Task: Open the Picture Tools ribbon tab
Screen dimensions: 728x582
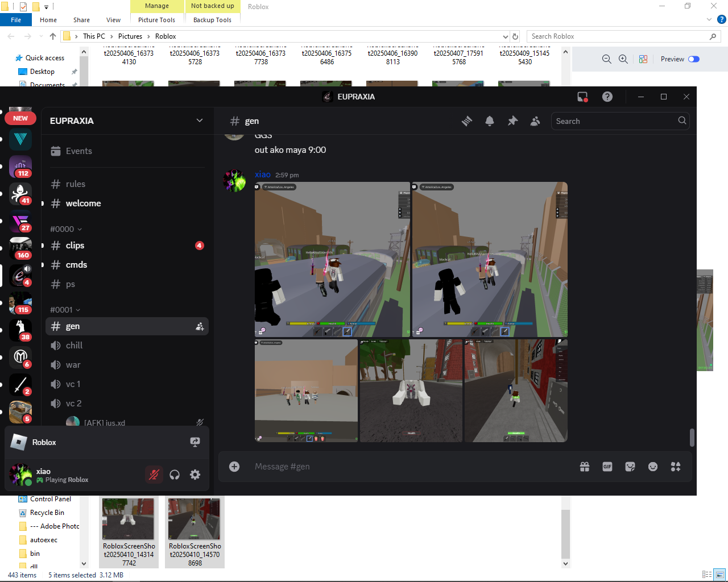Action: point(156,20)
